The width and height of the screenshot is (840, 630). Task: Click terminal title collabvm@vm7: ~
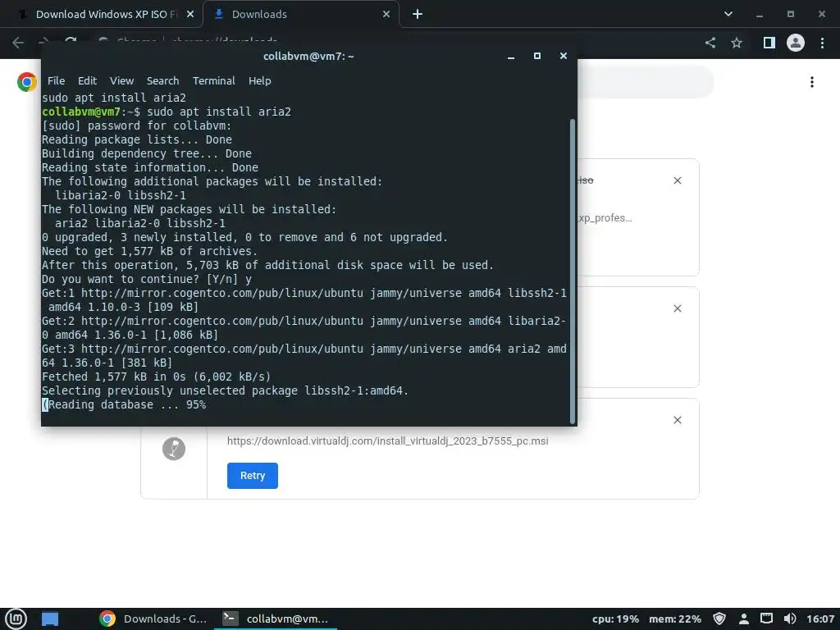pyautogui.click(x=308, y=57)
